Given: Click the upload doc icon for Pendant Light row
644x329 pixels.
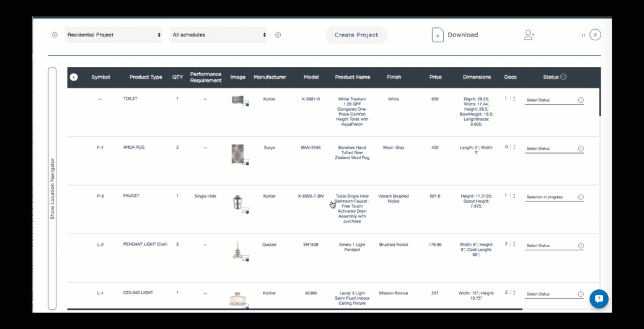Looking at the screenshot, I should (x=514, y=244).
